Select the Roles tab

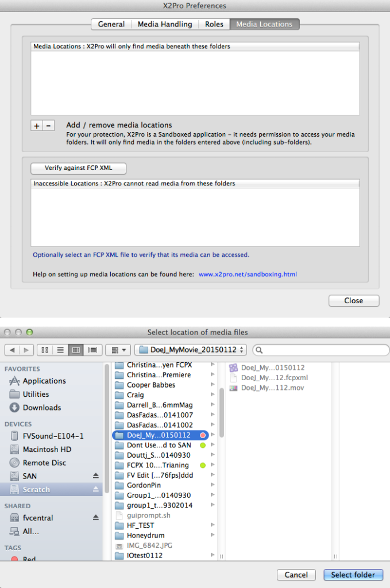(214, 24)
